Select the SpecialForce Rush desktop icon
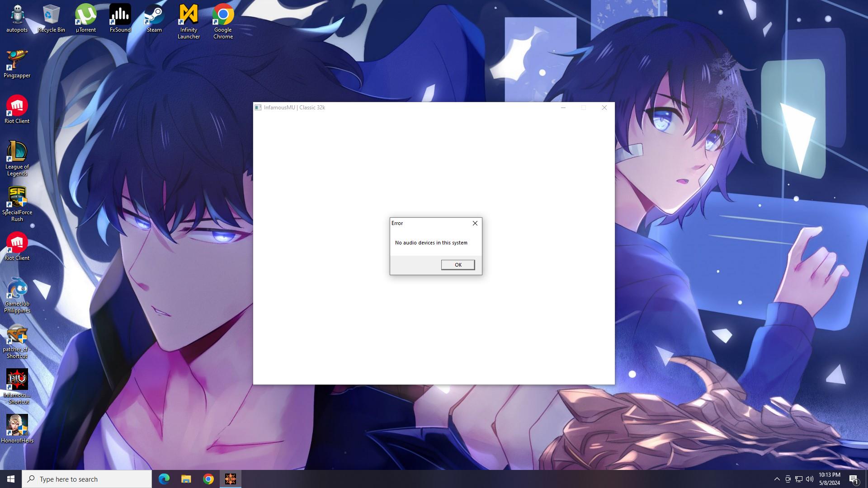The height and width of the screenshot is (488, 868). tap(17, 204)
